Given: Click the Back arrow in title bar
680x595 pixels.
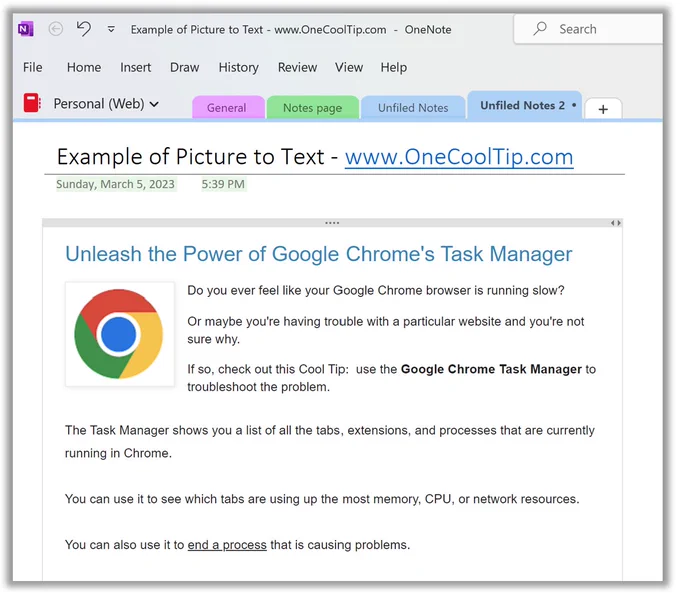Looking at the screenshot, I should pos(56,29).
